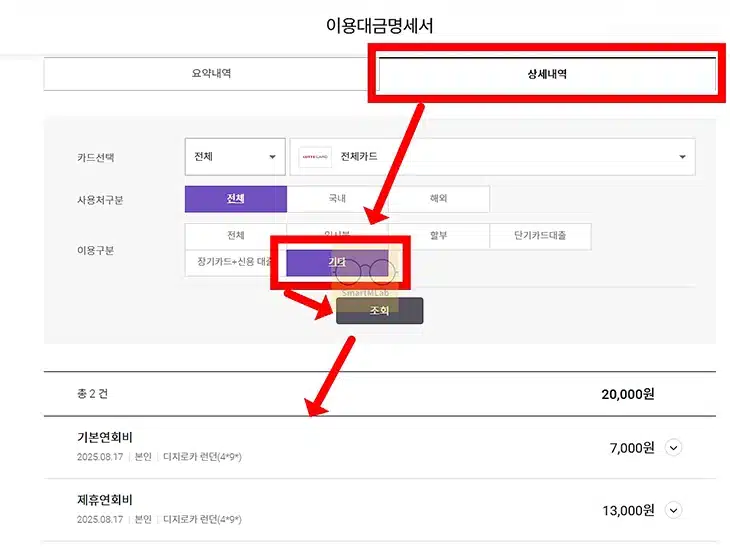Expand the 제휴연회비 13,000원 details chevron
Viewport: 730px width, 557px height.
(x=673, y=510)
